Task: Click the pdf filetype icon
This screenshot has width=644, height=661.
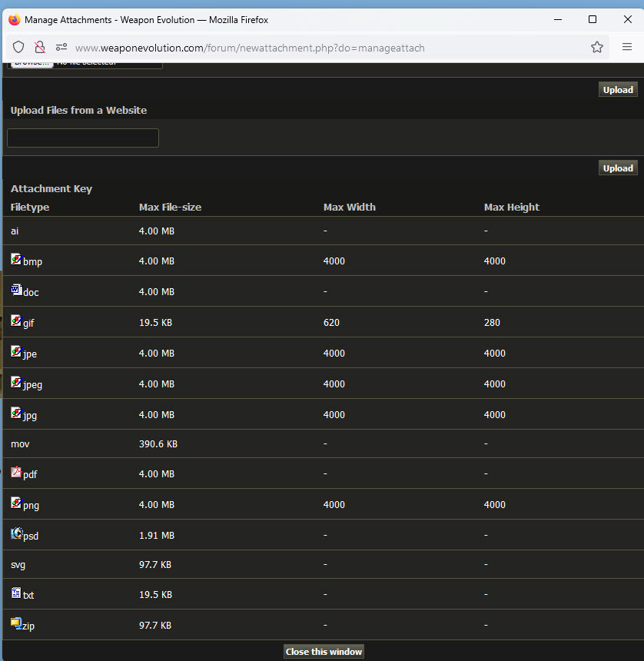Action: [x=16, y=473]
